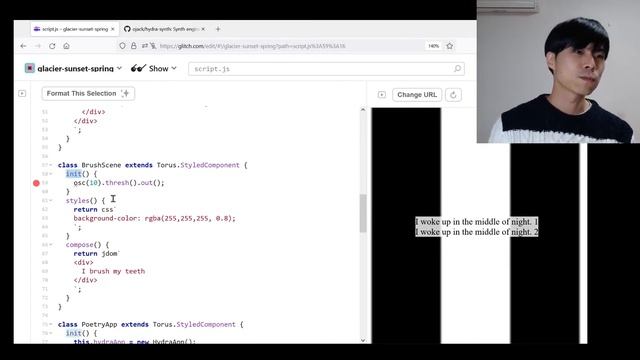Viewport: 640px width, 360px height.
Task: Click 'class BrushScene extends' declaration line
Action: (x=152, y=165)
